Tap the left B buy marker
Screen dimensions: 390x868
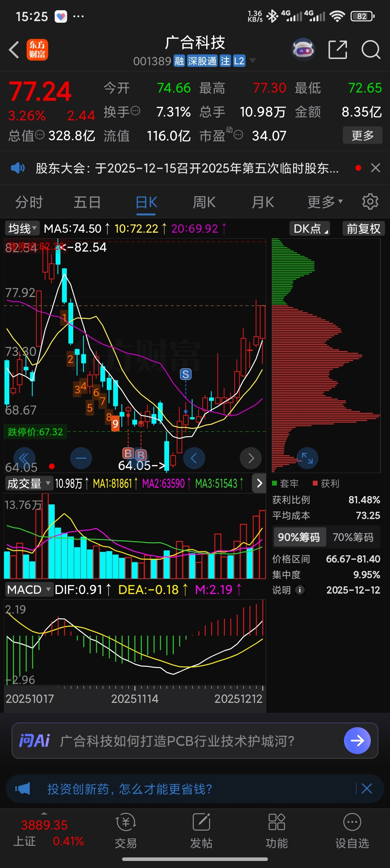click(x=128, y=454)
